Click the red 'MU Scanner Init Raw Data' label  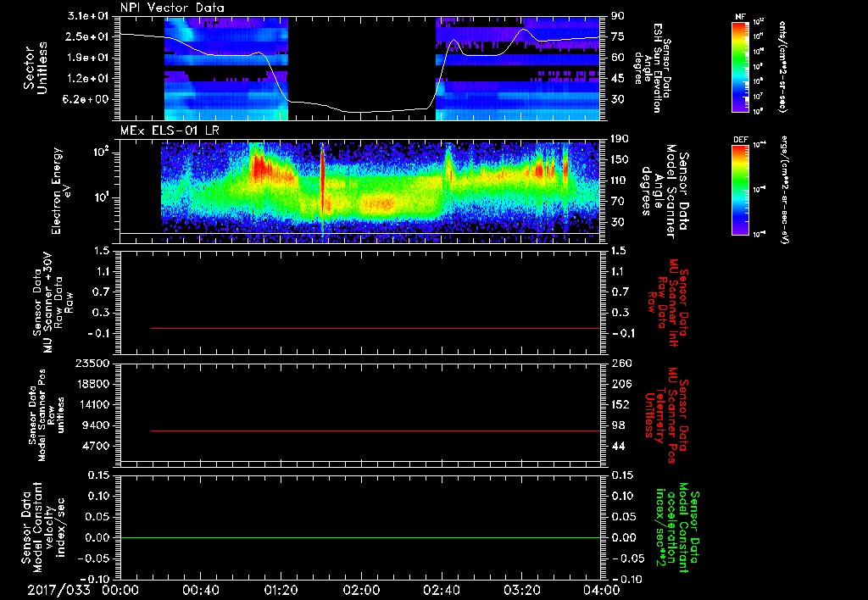(668, 303)
